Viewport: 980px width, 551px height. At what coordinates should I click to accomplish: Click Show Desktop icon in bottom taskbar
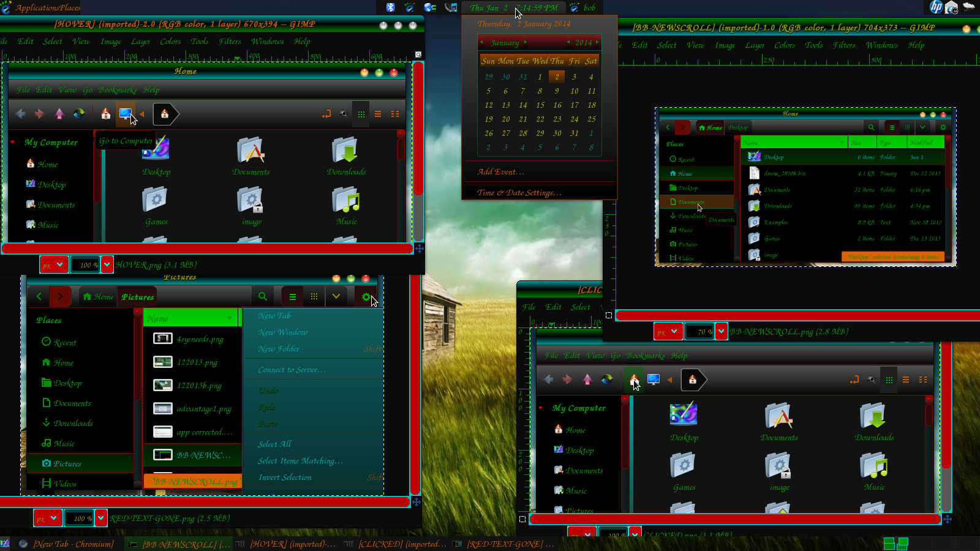pos(5,543)
